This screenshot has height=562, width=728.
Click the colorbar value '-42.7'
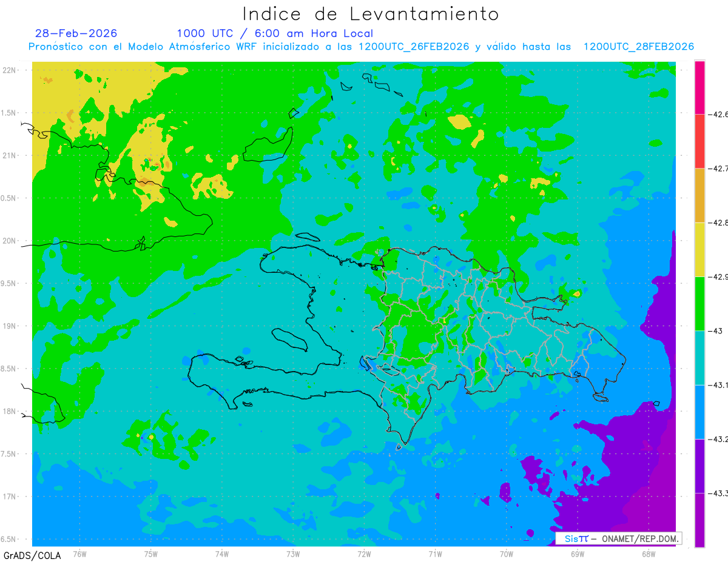click(718, 168)
